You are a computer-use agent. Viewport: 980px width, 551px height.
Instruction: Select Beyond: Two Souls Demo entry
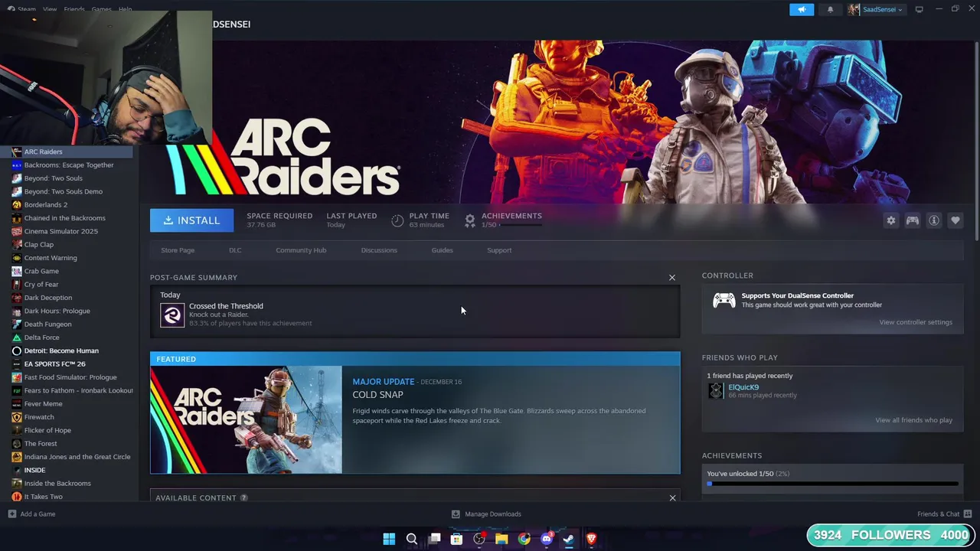point(67,191)
